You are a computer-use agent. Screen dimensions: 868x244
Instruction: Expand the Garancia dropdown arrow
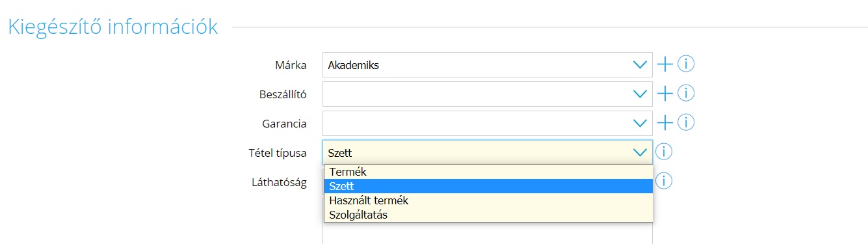[640, 123]
